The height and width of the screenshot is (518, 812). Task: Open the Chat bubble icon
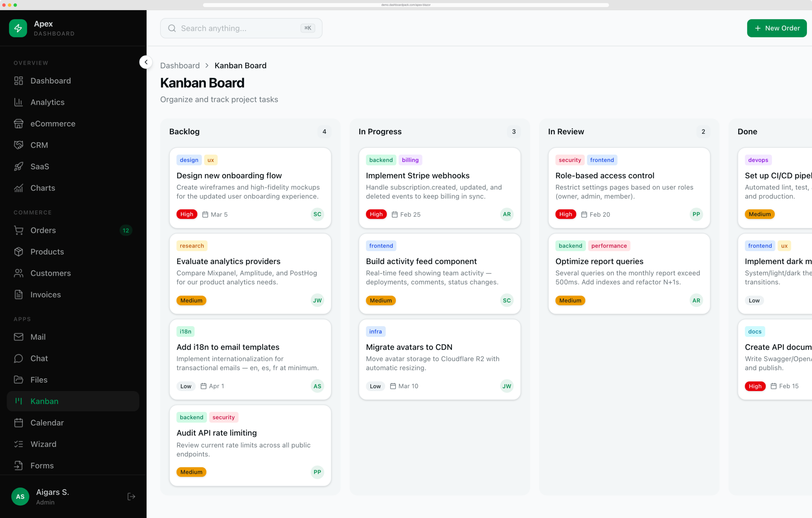pos(18,358)
